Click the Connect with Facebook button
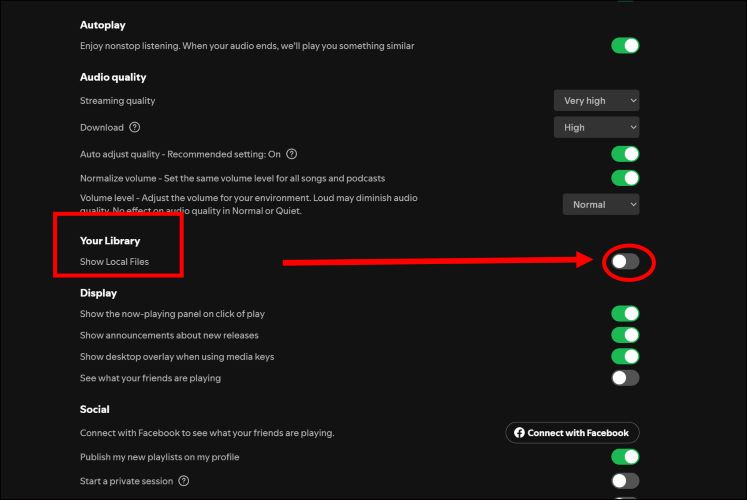Screen dimensions: 747x500 572,433
